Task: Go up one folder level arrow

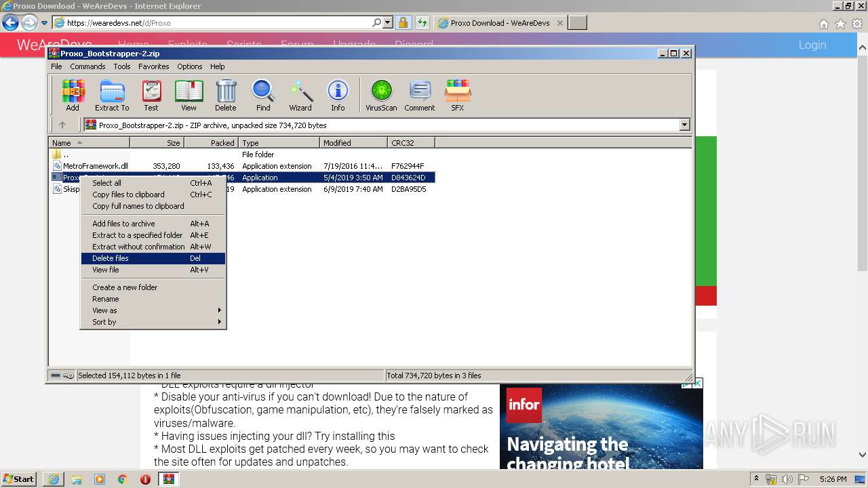Action: [x=62, y=125]
